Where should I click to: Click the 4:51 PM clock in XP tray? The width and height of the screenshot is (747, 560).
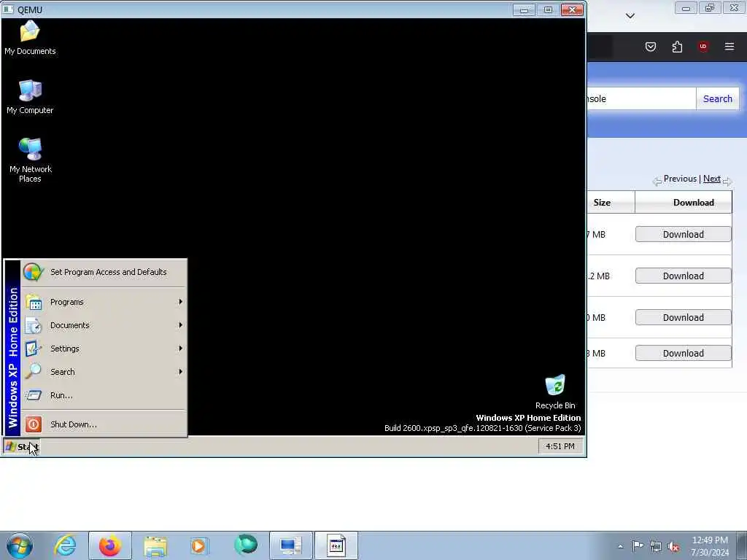tap(560, 446)
